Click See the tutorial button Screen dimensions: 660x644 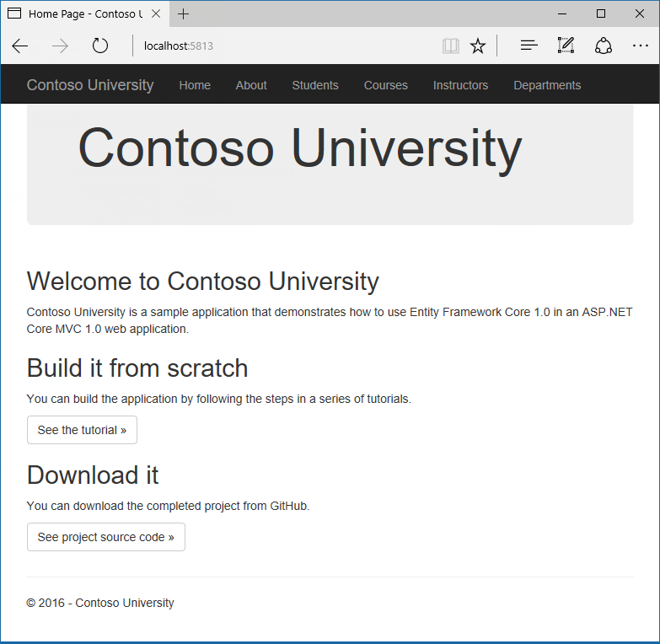click(82, 430)
